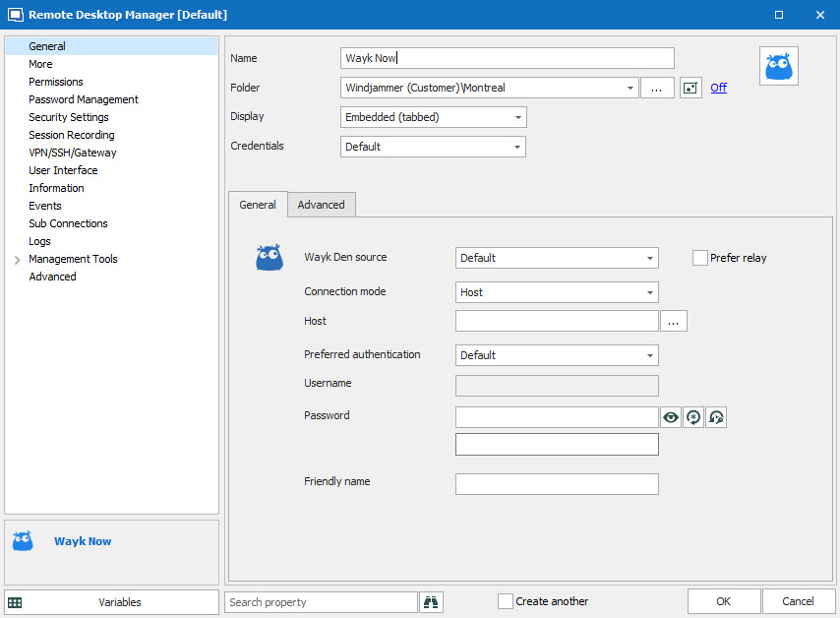The width and height of the screenshot is (840, 618).
Task: Open the Credentials dropdown
Action: coord(517,147)
